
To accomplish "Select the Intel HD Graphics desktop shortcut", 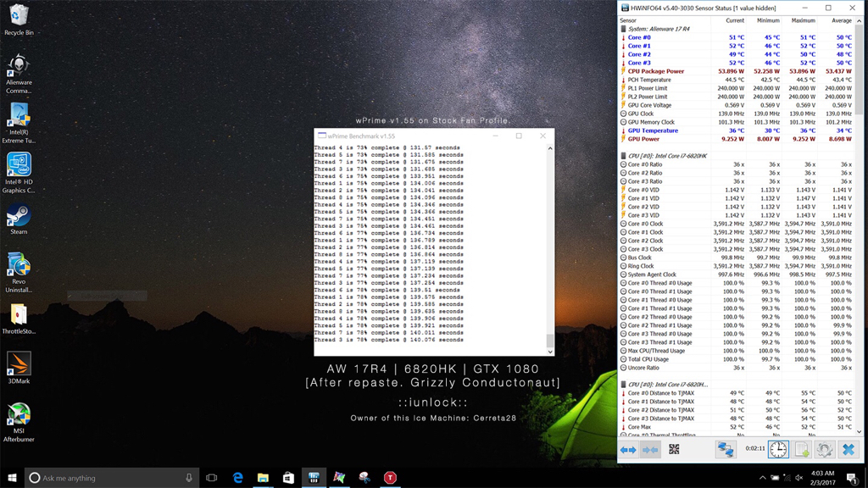I will pos(19,173).
